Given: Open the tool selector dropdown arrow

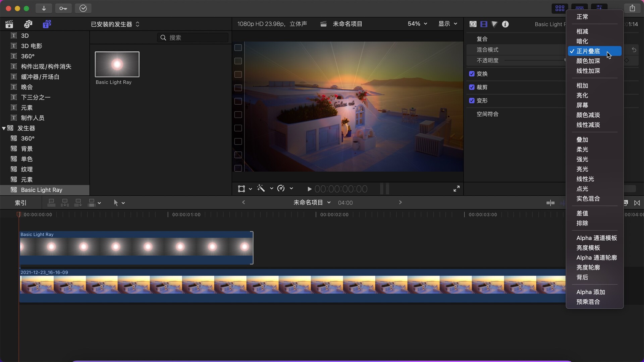Looking at the screenshot, I should click(123, 203).
